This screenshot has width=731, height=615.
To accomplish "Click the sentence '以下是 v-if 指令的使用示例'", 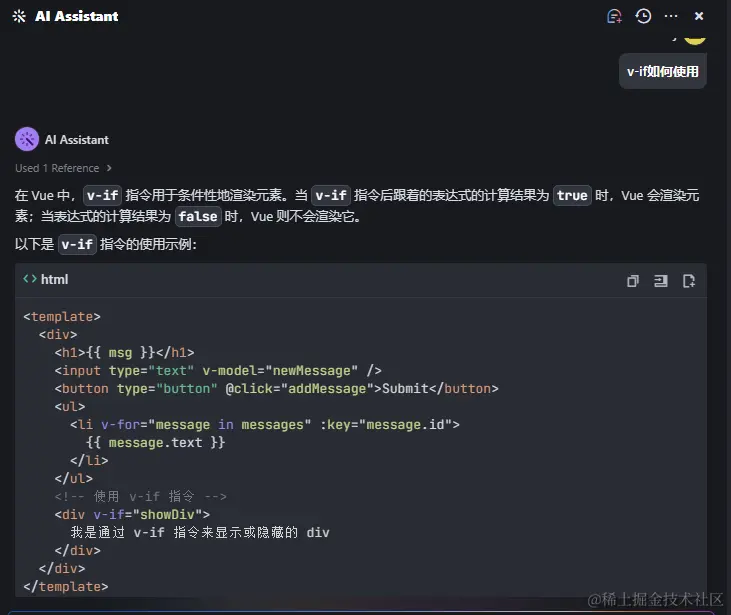I will 106,244.
